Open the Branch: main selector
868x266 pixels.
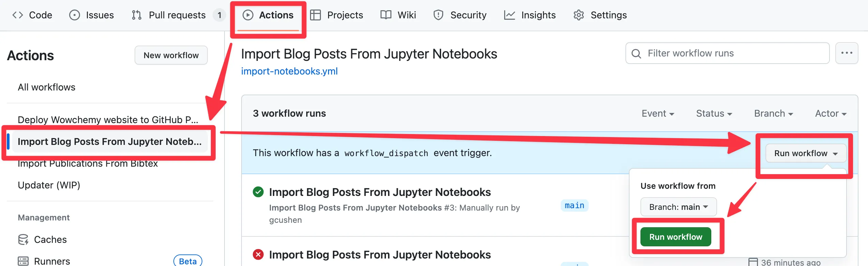678,207
